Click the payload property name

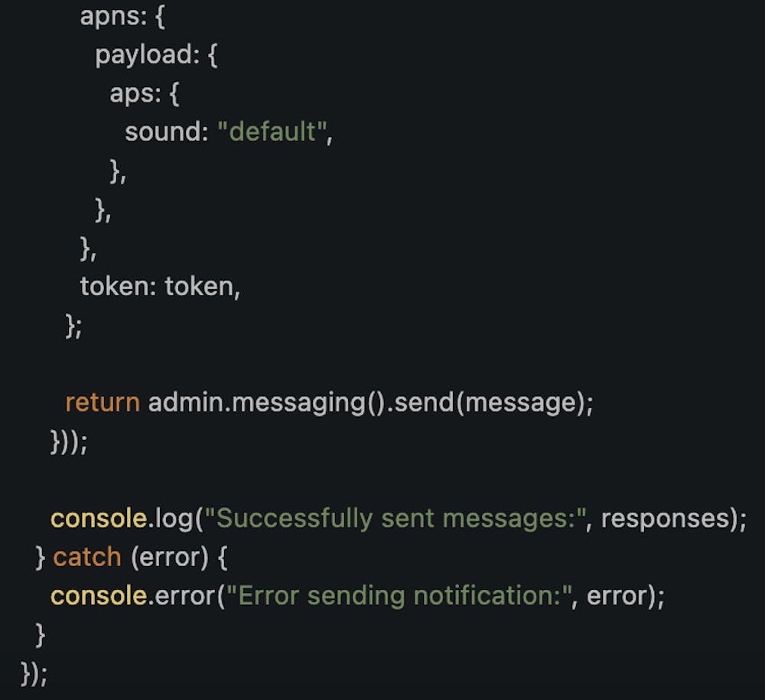[143, 55]
